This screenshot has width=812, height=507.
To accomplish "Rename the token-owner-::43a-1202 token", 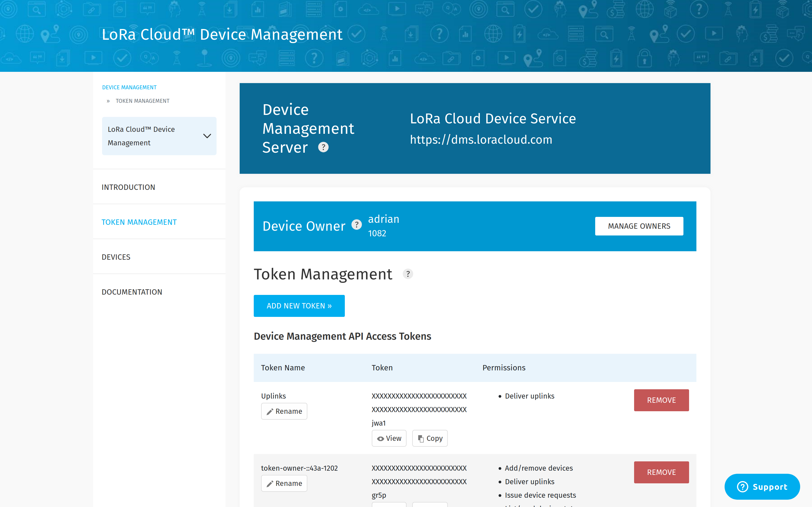I will coord(284,483).
